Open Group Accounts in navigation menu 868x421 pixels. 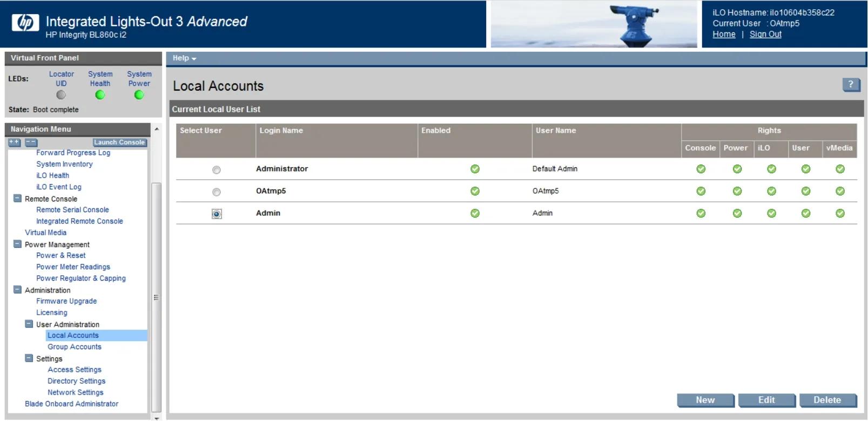point(75,347)
